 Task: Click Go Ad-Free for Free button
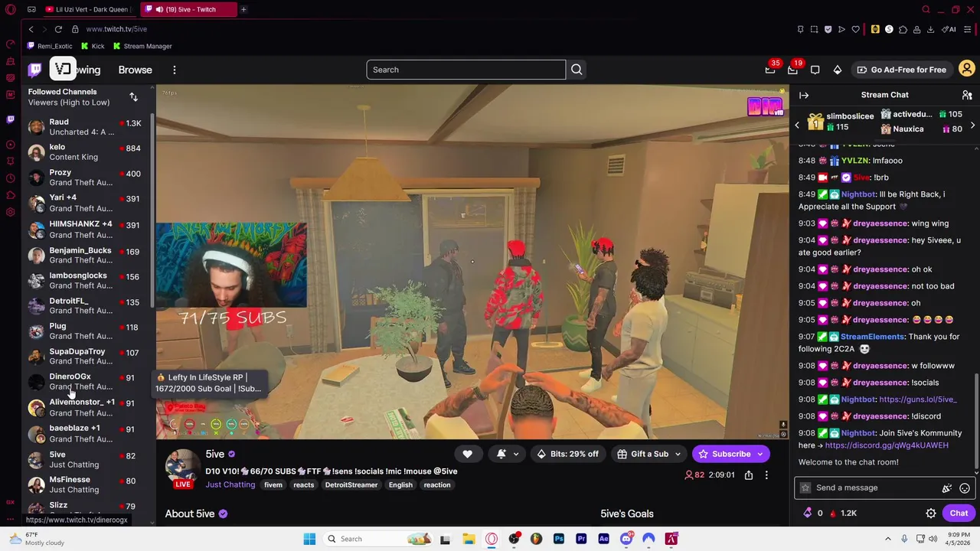pyautogui.click(x=901, y=70)
